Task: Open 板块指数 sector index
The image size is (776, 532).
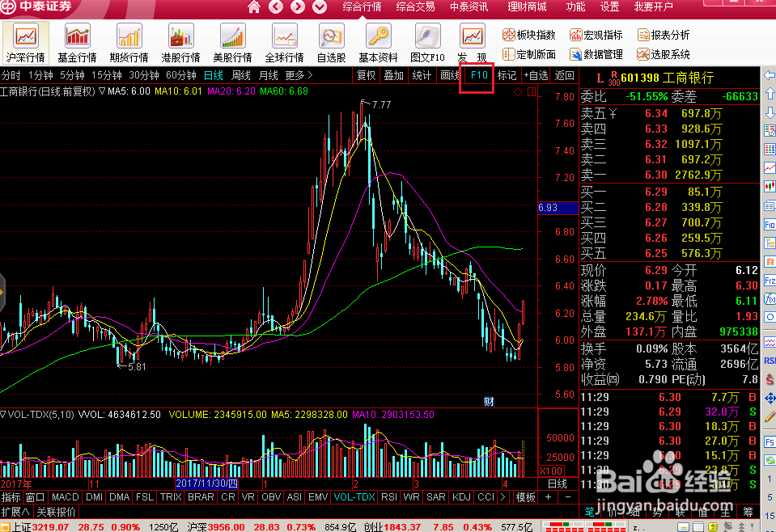Action: tap(529, 35)
